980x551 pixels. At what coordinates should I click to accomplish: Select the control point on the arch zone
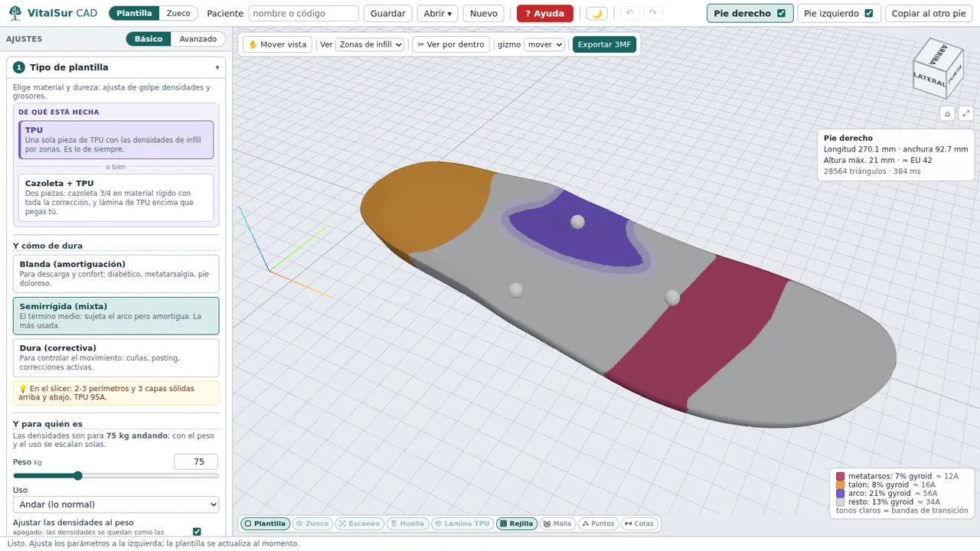[x=578, y=222]
